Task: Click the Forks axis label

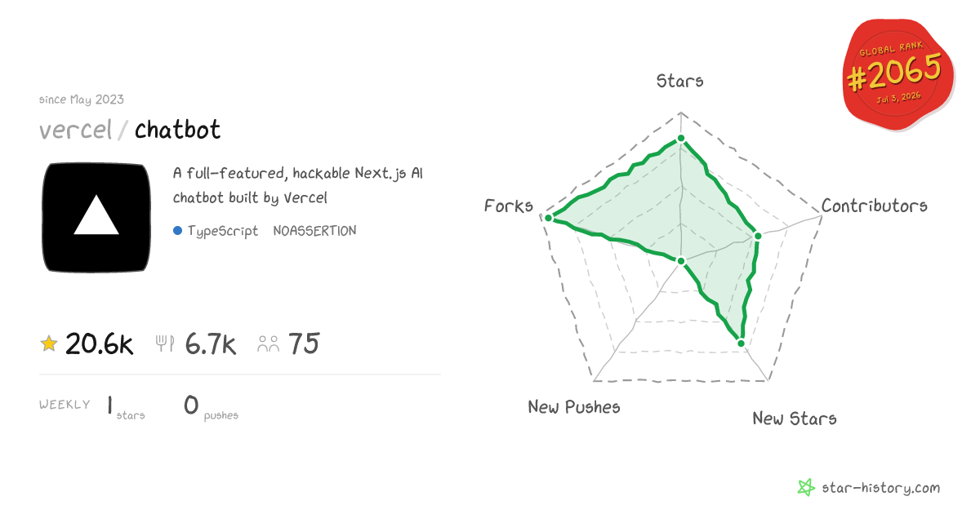Action: (509, 206)
